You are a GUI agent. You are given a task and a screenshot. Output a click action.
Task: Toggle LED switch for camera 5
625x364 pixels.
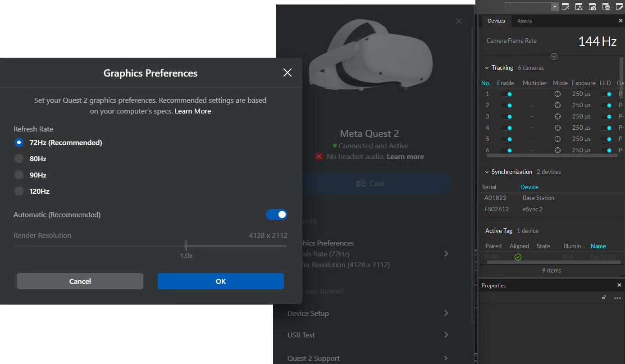point(606,139)
